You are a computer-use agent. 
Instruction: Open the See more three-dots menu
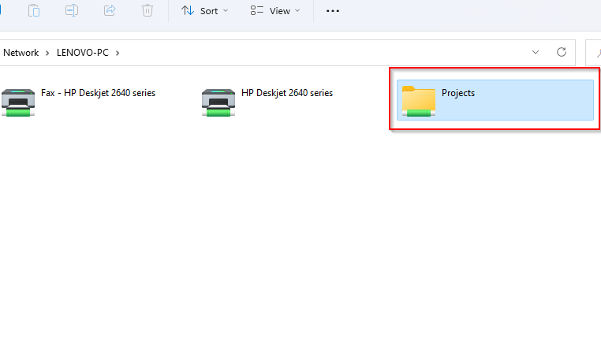coord(333,11)
